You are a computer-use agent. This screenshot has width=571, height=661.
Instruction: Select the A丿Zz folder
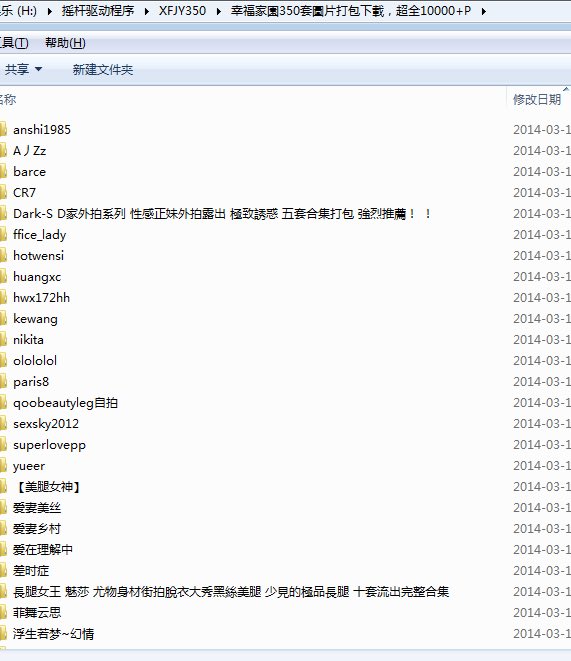pos(29,150)
